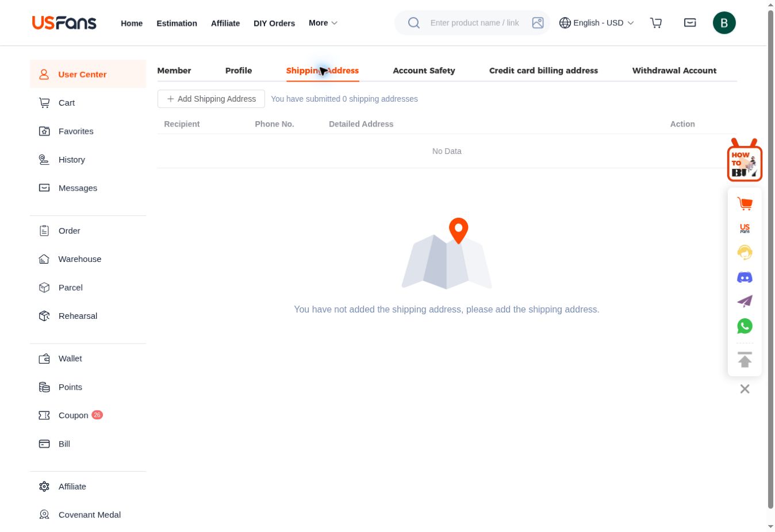The image size is (775, 532).
Task: Click the image search icon in search bar
Action: pos(538,23)
